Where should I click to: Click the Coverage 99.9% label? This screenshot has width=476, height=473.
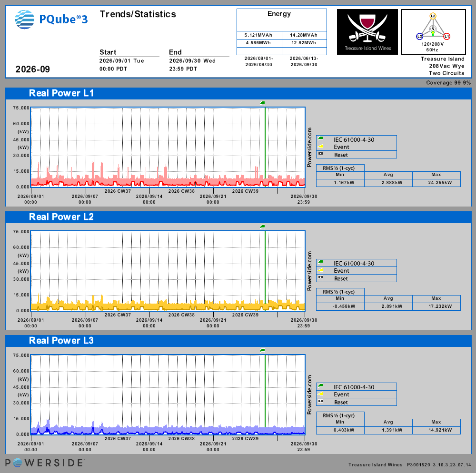(x=448, y=82)
